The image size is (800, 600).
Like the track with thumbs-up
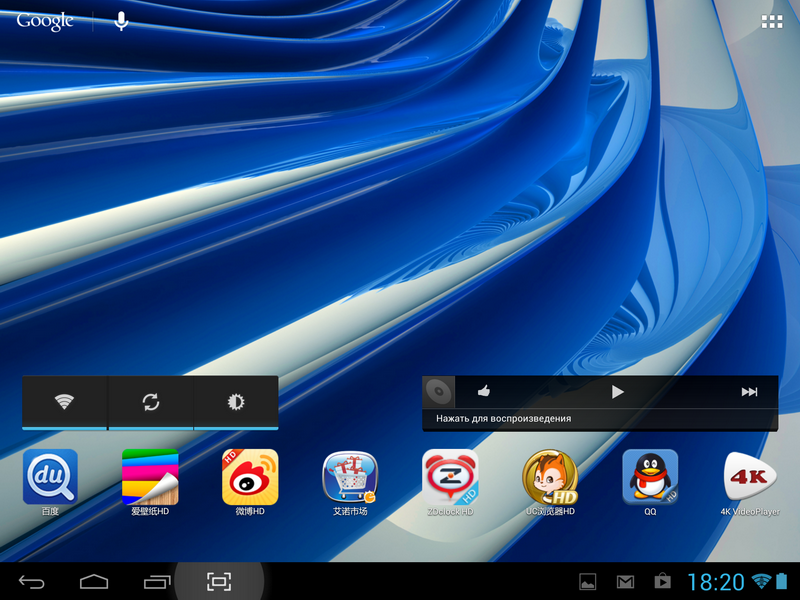click(x=484, y=391)
